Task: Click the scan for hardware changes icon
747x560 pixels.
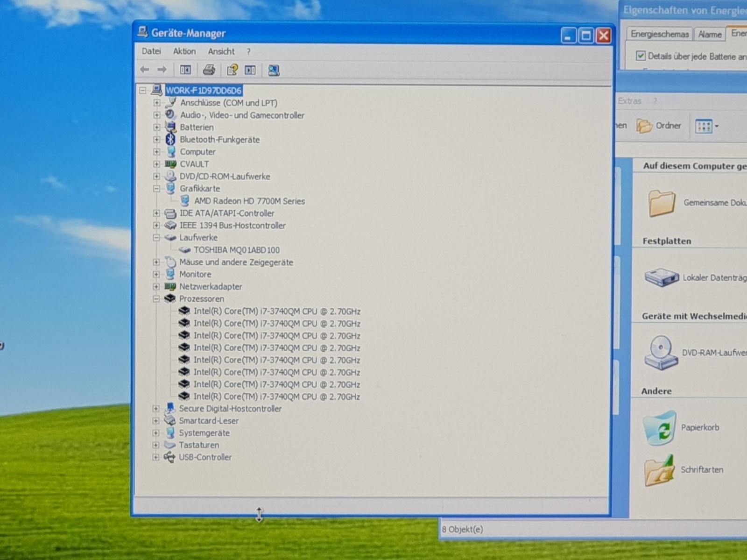Action: pyautogui.click(x=274, y=70)
